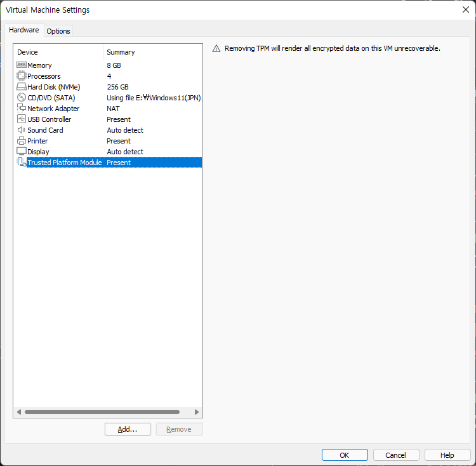Click the 8 GB memory summary value
The image size is (476, 466).
(114, 65)
